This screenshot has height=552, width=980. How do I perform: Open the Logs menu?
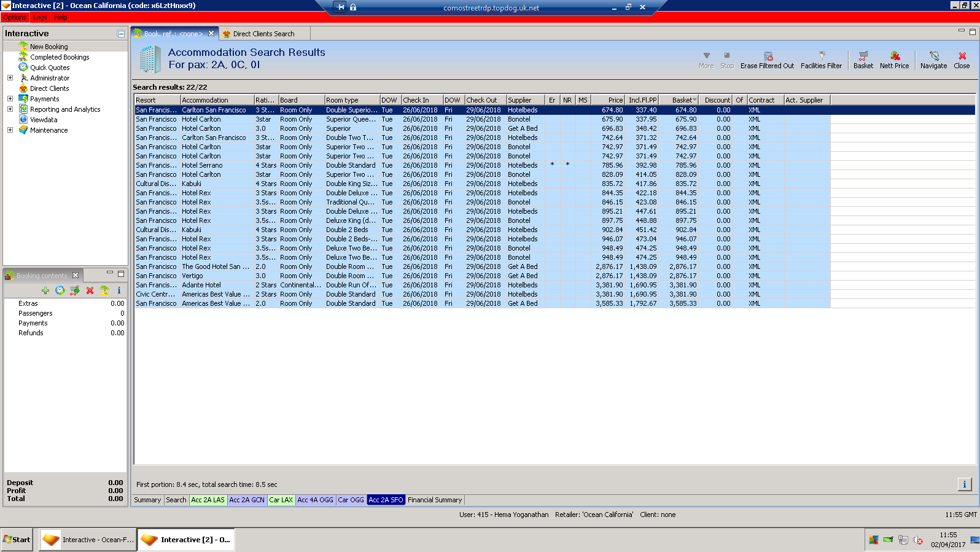pyautogui.click(x=41, y=17)
